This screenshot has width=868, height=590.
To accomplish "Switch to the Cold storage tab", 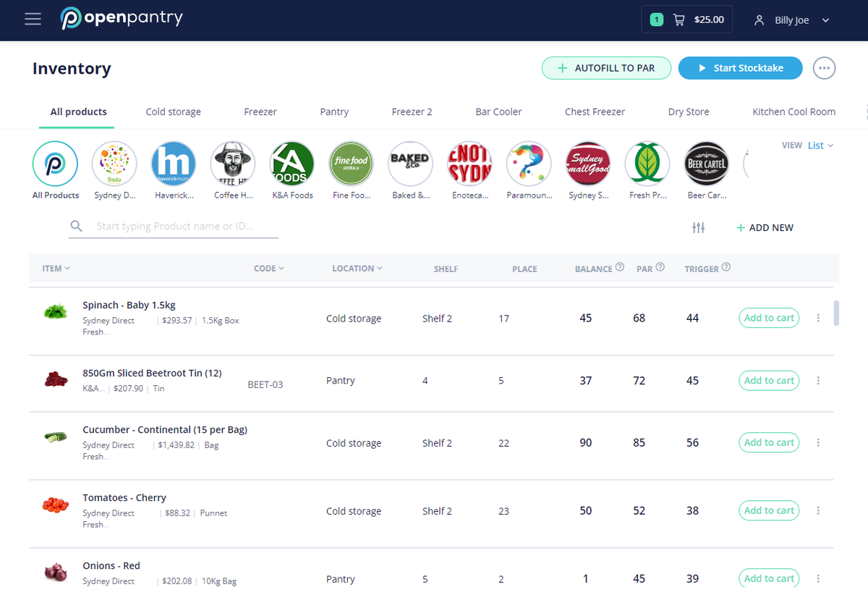I will click(174, 111).
